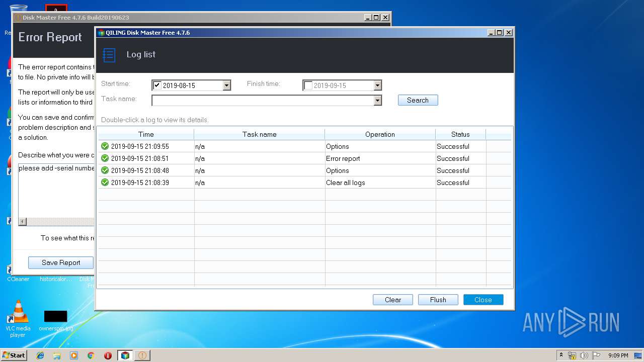Click the taskbar clock showing 9:09 PM
Viewport: 644px width, 362px height.
coord(618,355)
